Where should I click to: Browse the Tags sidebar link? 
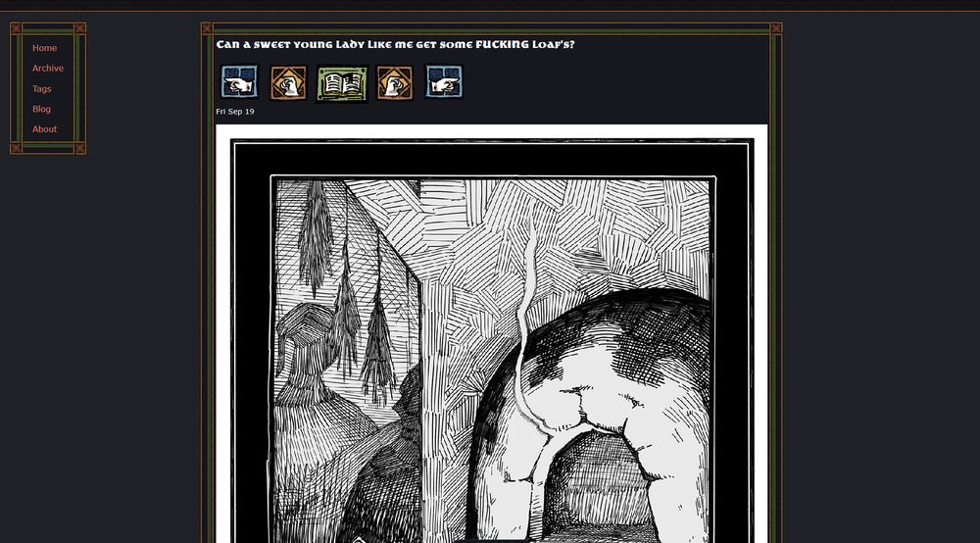tap(42, 89)
